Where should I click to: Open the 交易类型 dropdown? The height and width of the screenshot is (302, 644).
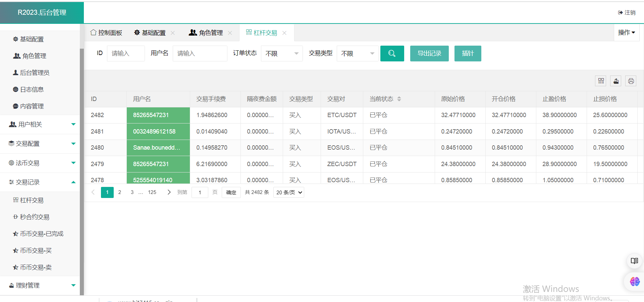357,54
